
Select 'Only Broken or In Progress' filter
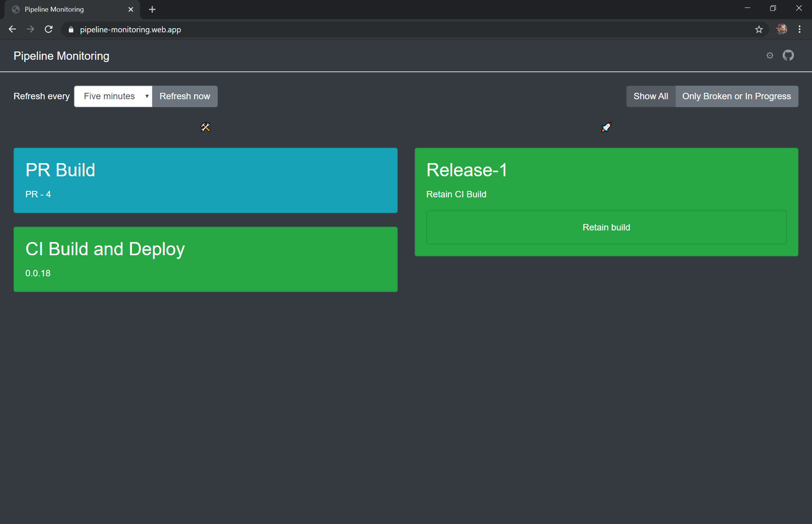737,96
